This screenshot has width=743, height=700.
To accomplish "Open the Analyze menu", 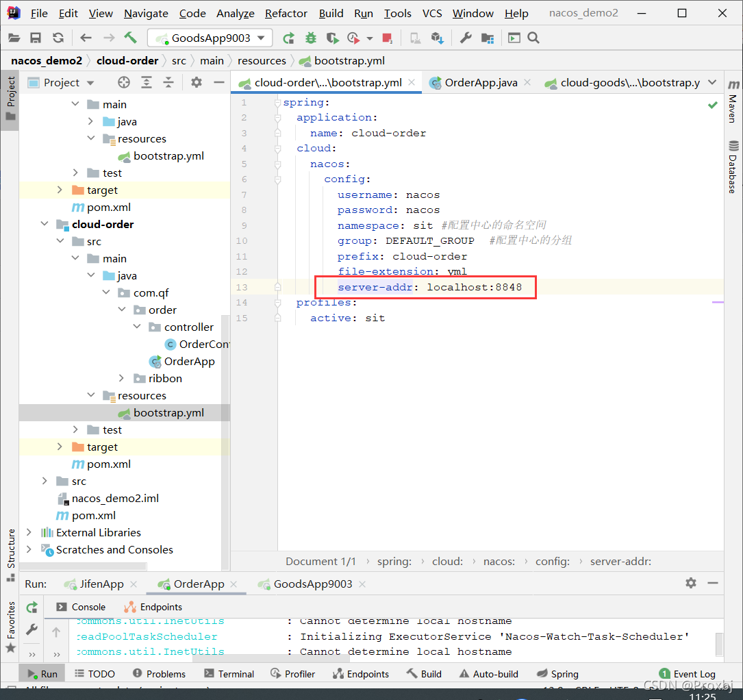I will [235, 13].
